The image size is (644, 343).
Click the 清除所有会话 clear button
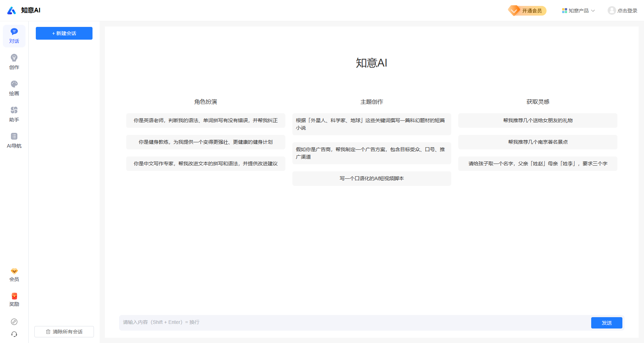tap(64, 332)
